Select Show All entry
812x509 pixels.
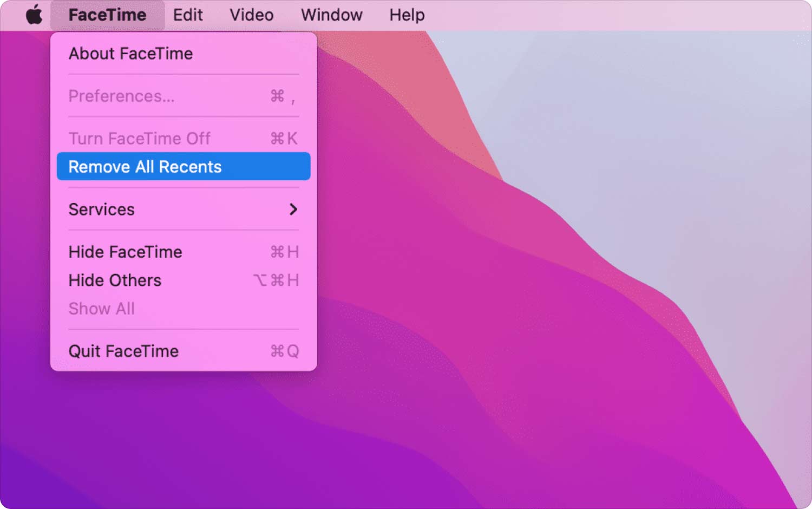pos(184,308)
